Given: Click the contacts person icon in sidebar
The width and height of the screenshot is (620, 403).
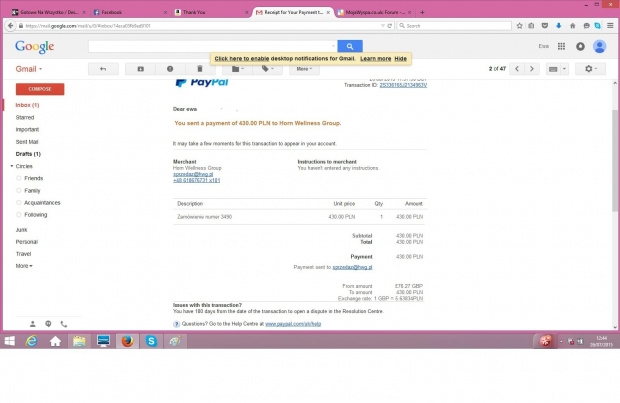Looking at the screenshot, I should click(x=33, y=324).
